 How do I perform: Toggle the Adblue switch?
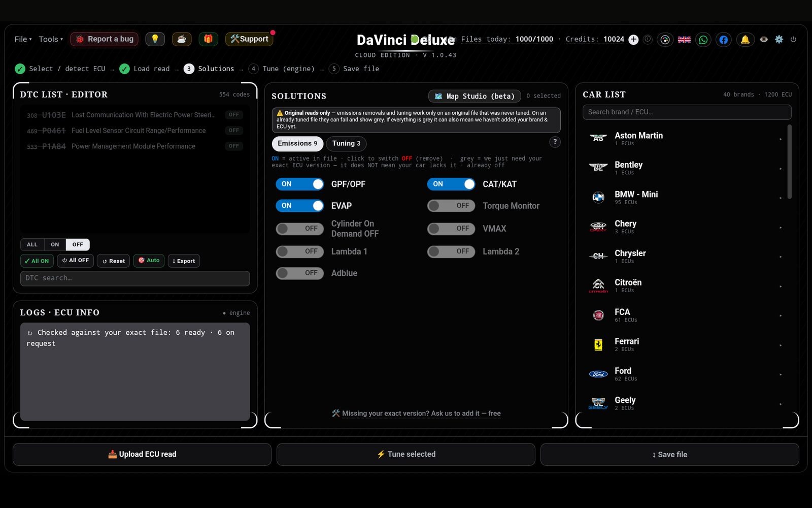tap(299, 273)
